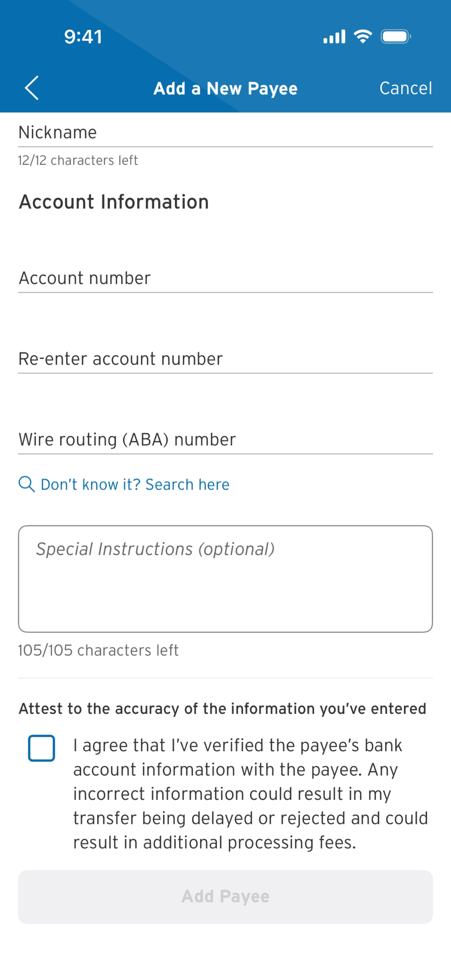Tap the back arrow icon
Viewport: 451px width, 980px height.
(31, 88)
